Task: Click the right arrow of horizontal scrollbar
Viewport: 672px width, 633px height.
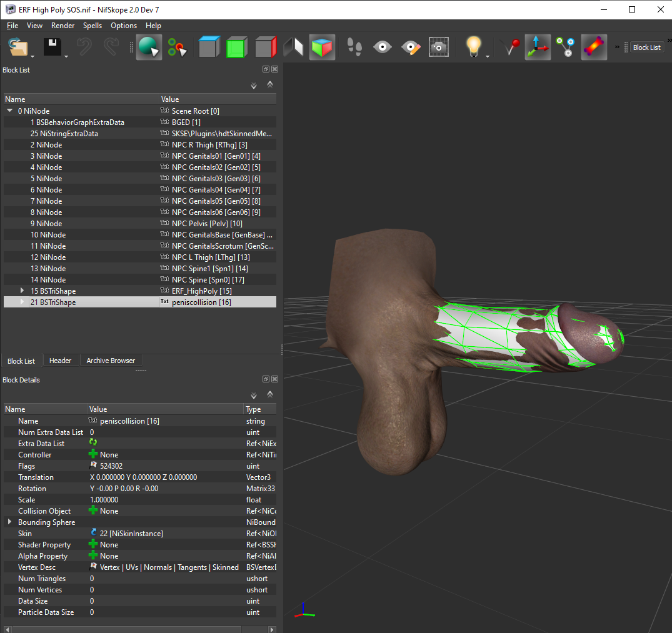Action: pyautogui.click(x=272, y=629)
